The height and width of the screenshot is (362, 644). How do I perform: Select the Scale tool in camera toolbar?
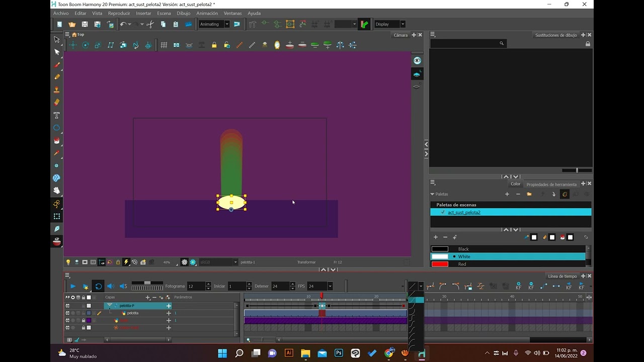(x=98, y=45)
